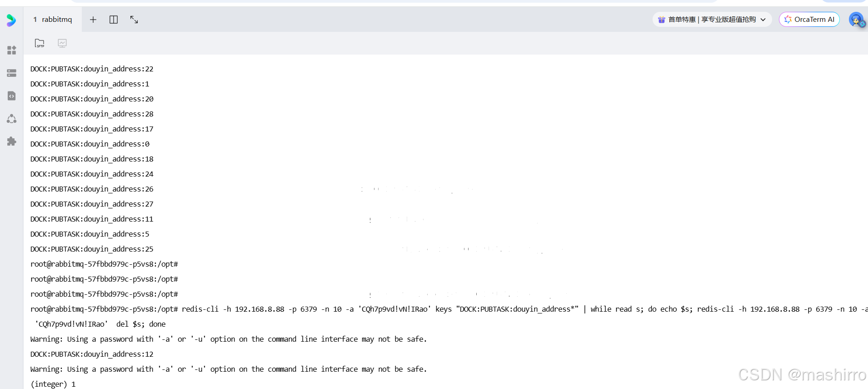Add a new terminal tab
The image size is (868, 389).
click(x=93, y=20)
